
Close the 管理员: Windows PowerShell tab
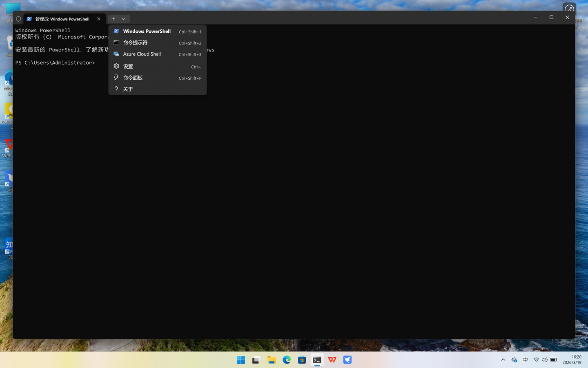click(x=99, y=19)
